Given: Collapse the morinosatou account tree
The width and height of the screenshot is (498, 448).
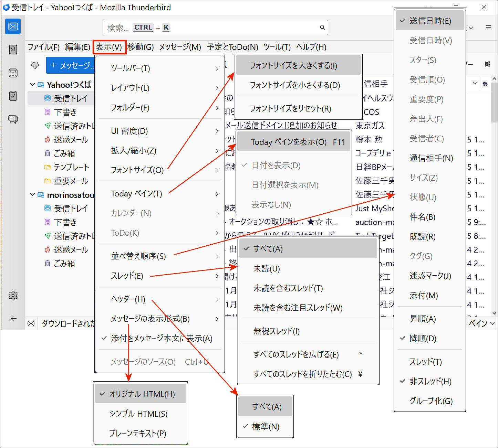Looking at the screenshot, I should point(32,195).
